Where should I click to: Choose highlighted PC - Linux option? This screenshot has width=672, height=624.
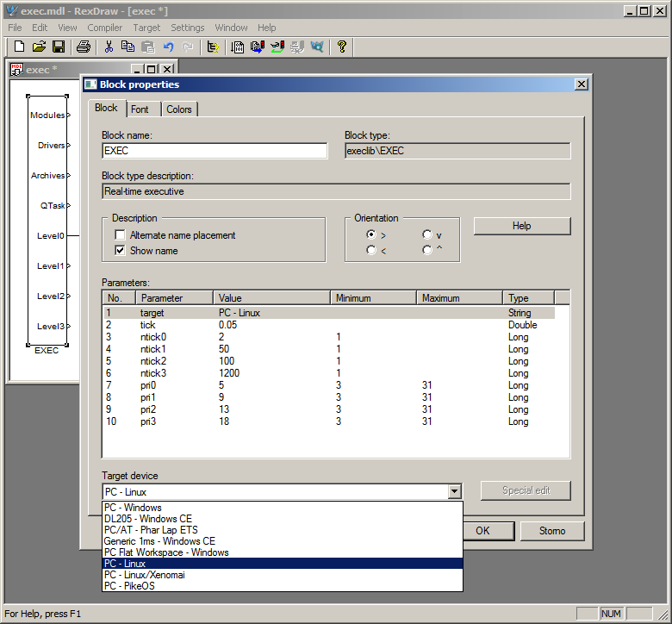pyautogui.click(x=283, y=563)
